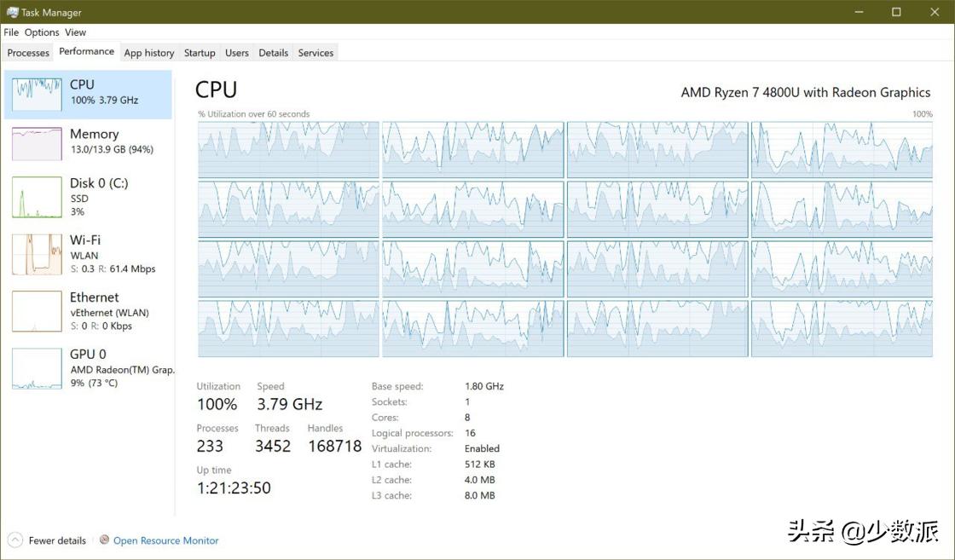Click the Wi-Fi S: 0.3 R: 61.4 Mbps text
Screen dimensions: 955x560
pos(113,268)
